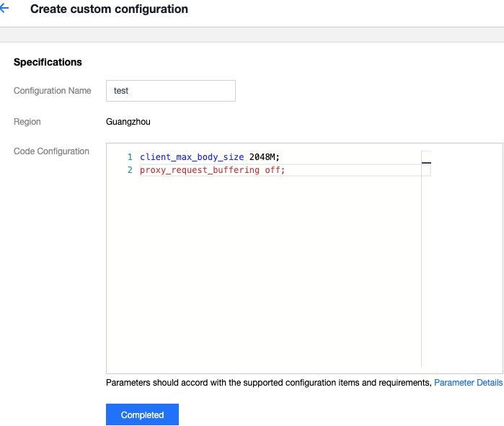The height and width of the screenshot is (426, 504).
Task: Click the Specifications section heading
Action: coord(48,62)
